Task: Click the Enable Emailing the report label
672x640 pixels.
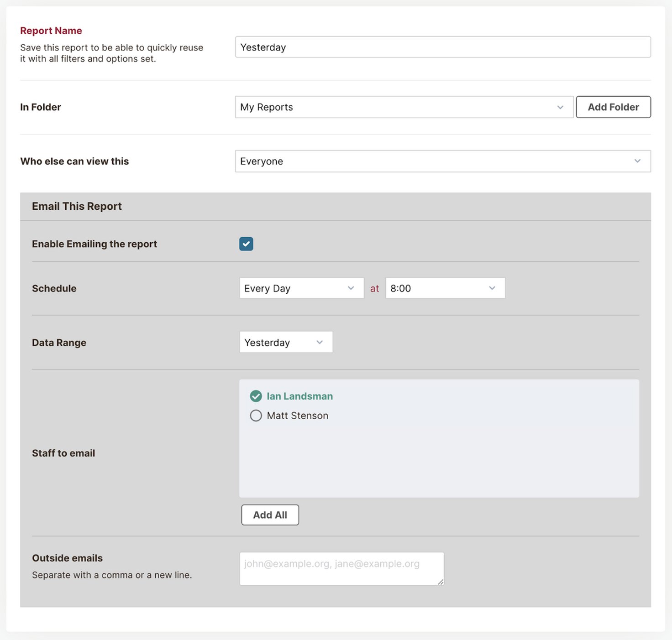Action: 94,244
